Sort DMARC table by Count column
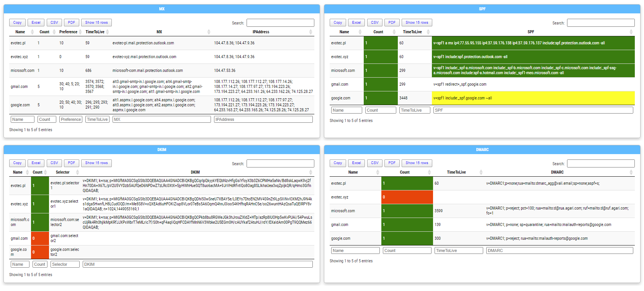Image resolution: width=644 pixels, height=291 pixels. coord(405,172)
